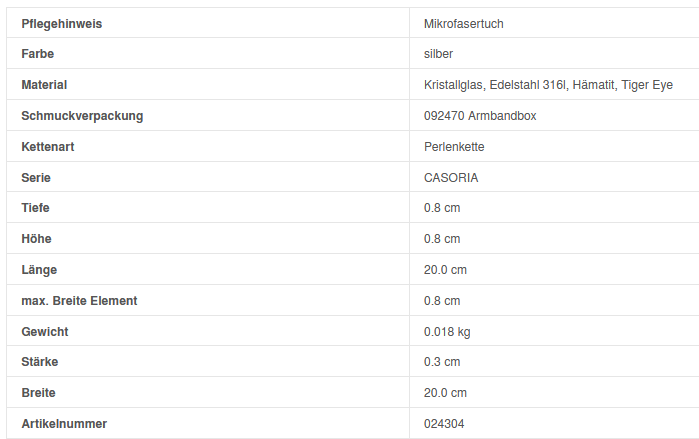Select the Länge row label
The height and width of the screenshot is (439, 699).
tap(39, 270)
